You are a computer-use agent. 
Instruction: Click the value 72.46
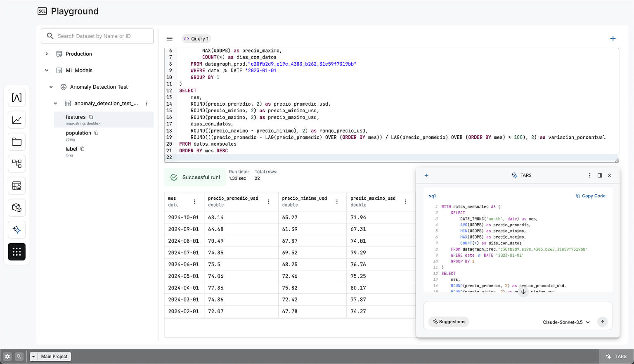[x=290, y=276]
